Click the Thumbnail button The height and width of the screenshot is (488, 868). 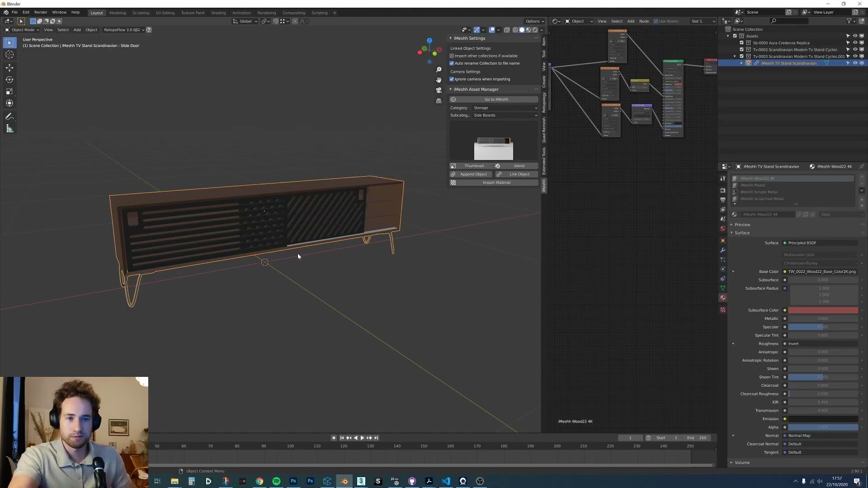[x=471, y=166]
